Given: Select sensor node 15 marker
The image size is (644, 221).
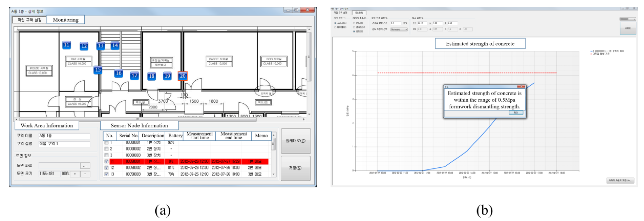Looking at the screenshot, I should point(98,70).
